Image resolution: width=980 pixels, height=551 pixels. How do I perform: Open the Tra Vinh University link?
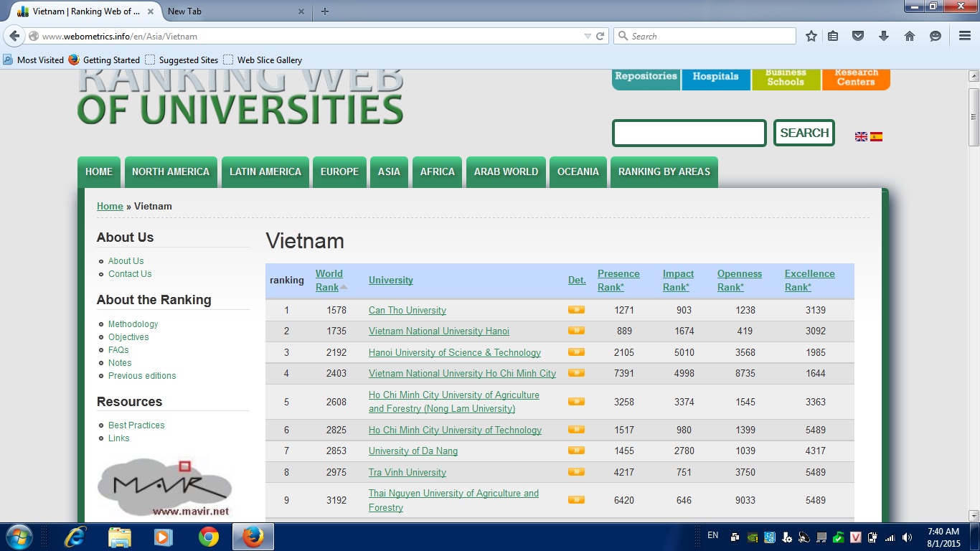tap(407, 473)
